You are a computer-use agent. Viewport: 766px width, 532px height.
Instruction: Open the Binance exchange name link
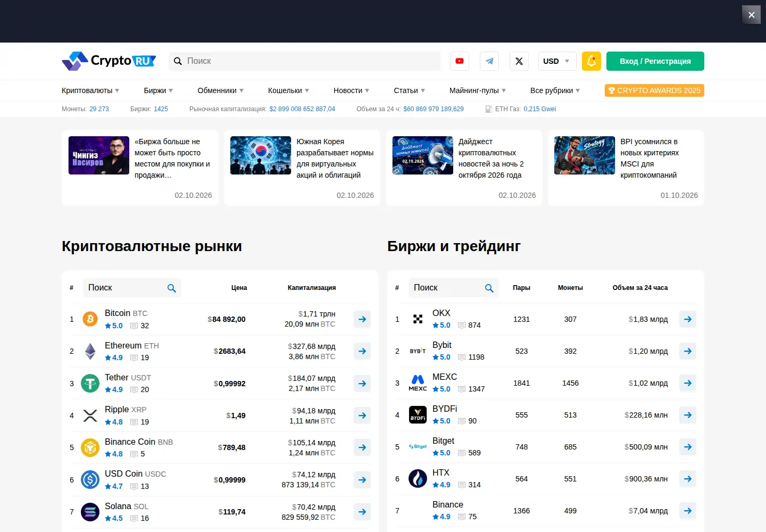point(448,504)
